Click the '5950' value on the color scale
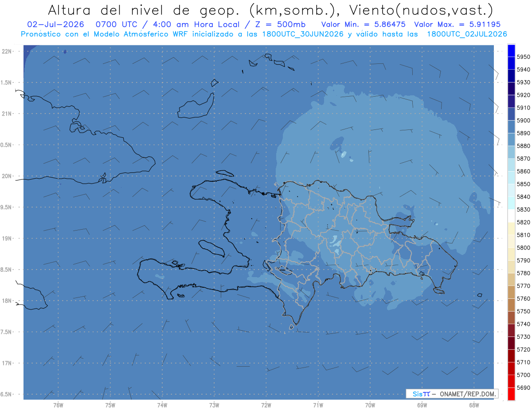The height and width of the screenshot is (411, 532). point(524,57)
